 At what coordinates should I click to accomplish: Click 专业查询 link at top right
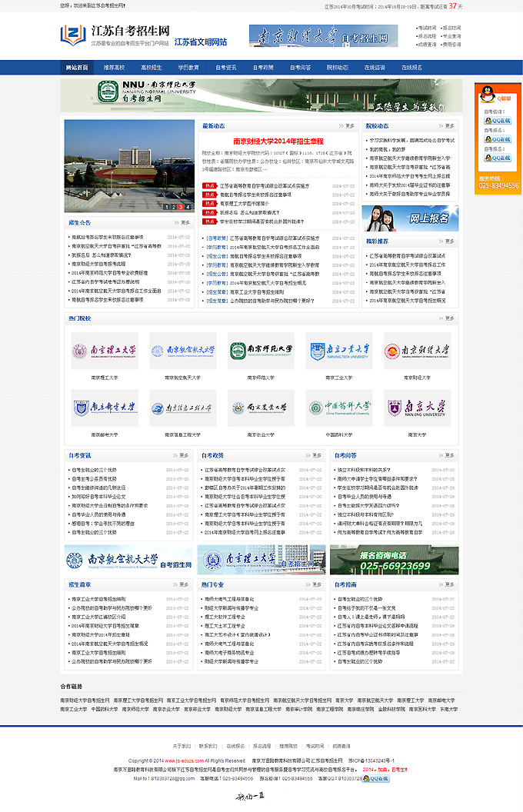(451, 36)
